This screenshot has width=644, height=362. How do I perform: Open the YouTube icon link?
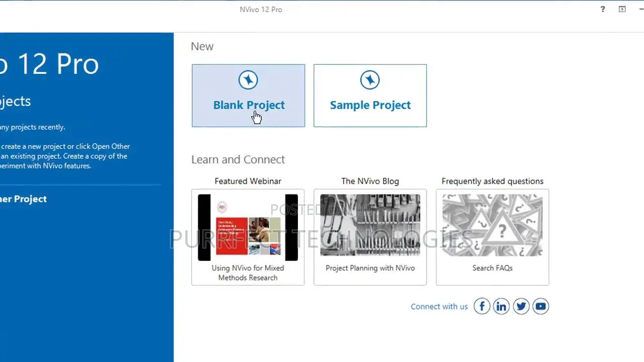click(x=540, y=306)
